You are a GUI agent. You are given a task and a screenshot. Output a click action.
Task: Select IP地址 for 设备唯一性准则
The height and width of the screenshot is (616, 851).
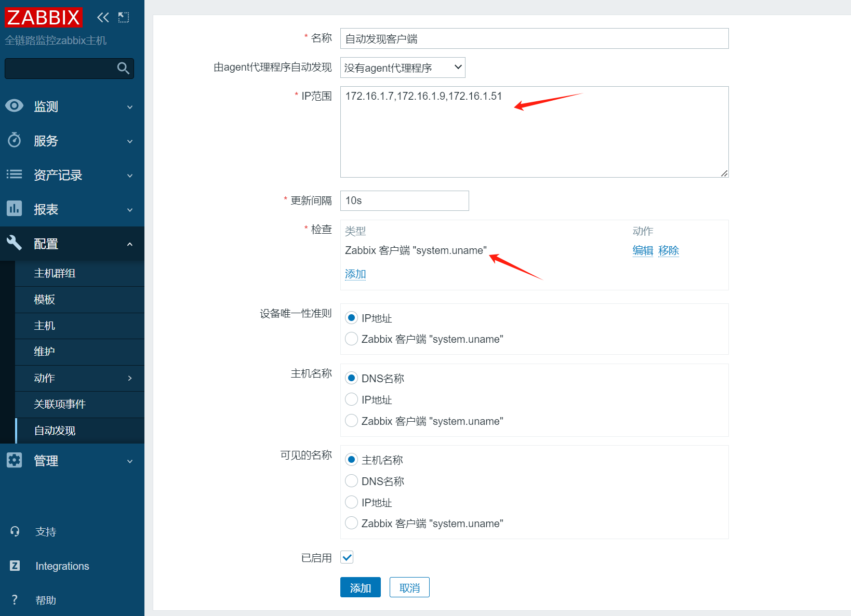352,318
